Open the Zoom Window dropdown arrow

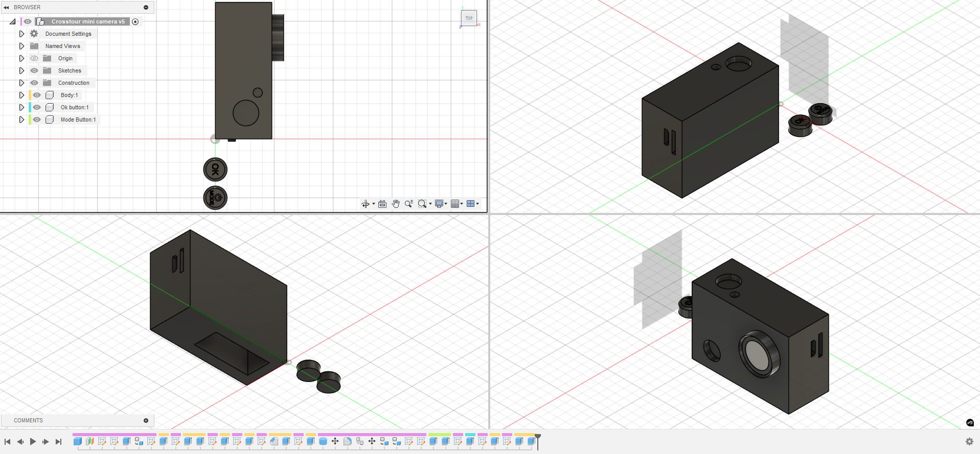[430, 204]
